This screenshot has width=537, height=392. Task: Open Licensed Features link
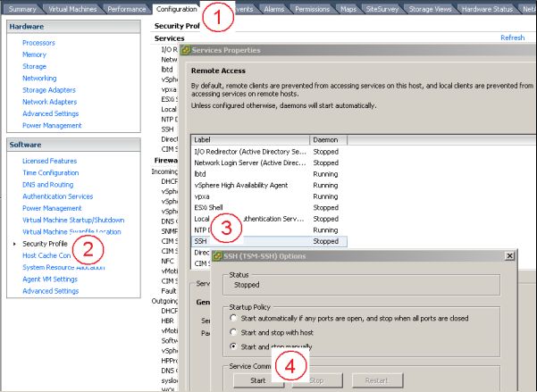click(50, 161)
